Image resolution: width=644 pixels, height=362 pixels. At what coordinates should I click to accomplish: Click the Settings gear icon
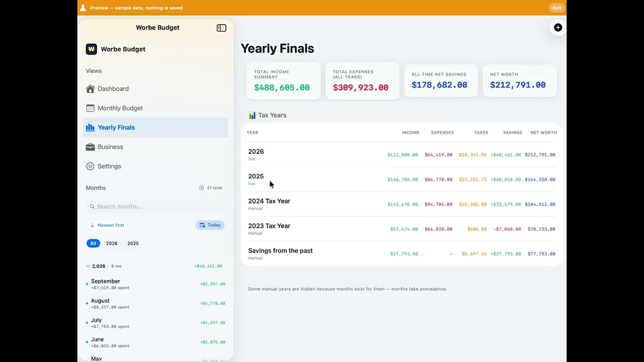point(90,166)
